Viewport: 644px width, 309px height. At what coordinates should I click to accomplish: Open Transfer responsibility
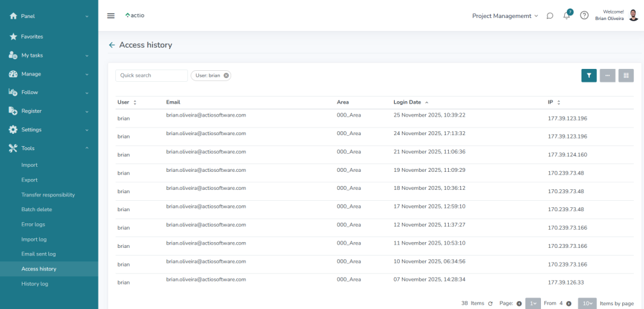pos(48,195)
